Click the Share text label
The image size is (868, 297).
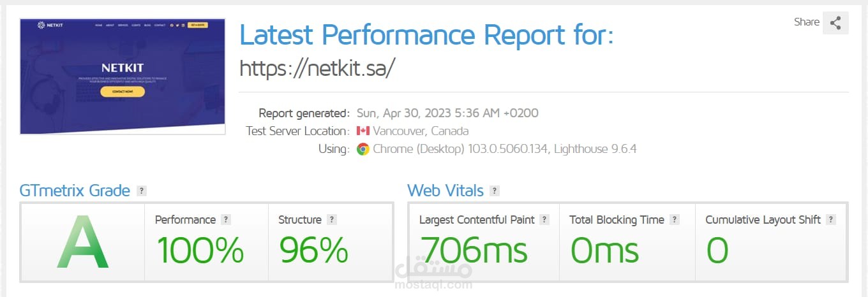807,22
